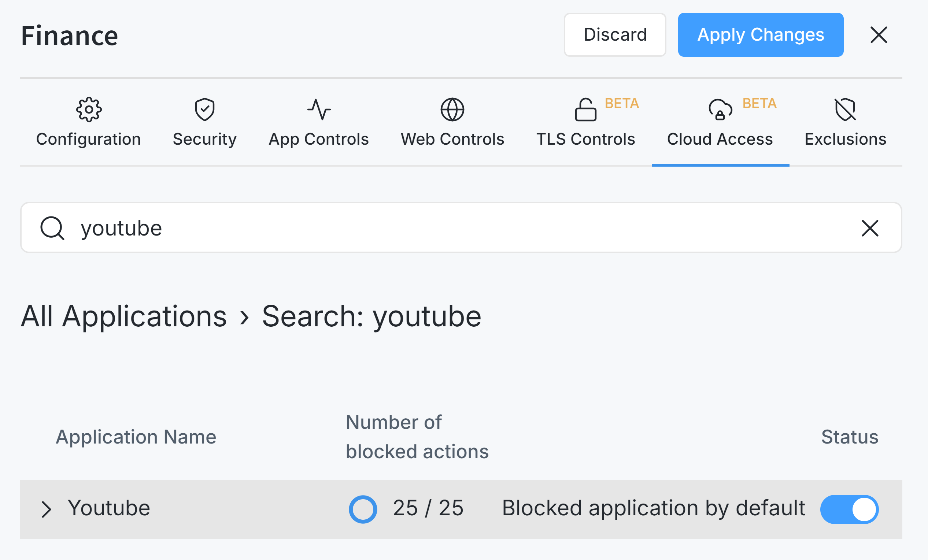Expand the Youtube application row

point(46,509)
